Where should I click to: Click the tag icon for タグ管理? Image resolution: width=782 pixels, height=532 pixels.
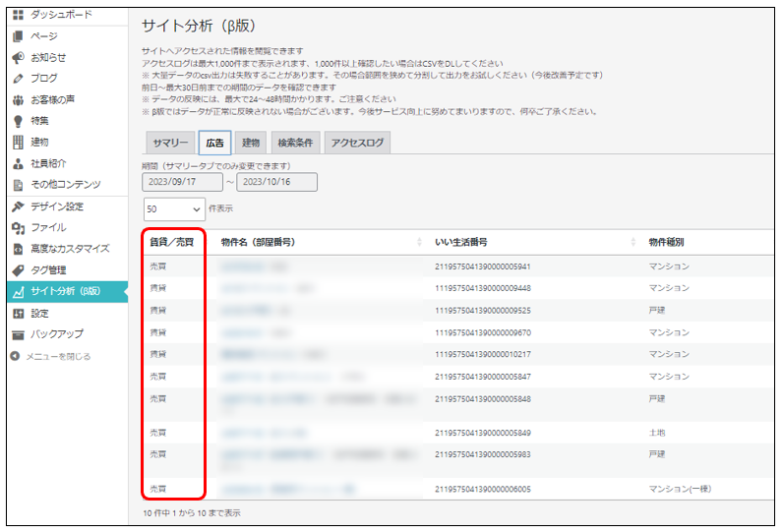pos(17,270)
